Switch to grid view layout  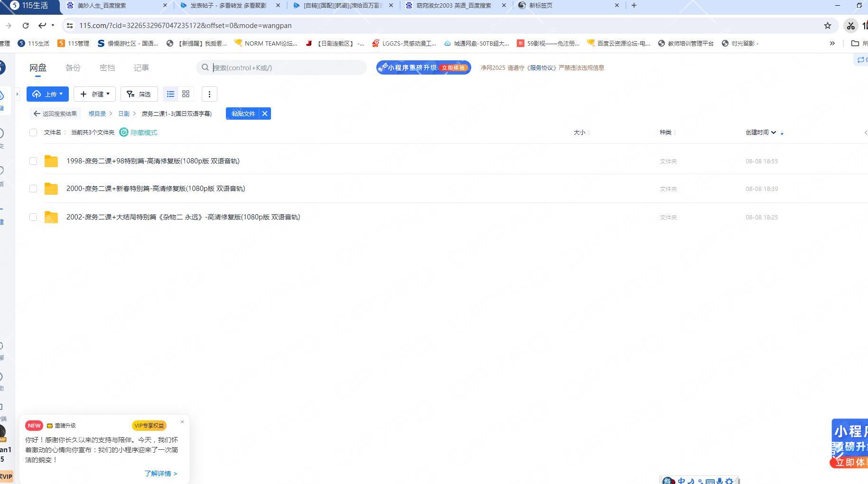tap(186, 94)
